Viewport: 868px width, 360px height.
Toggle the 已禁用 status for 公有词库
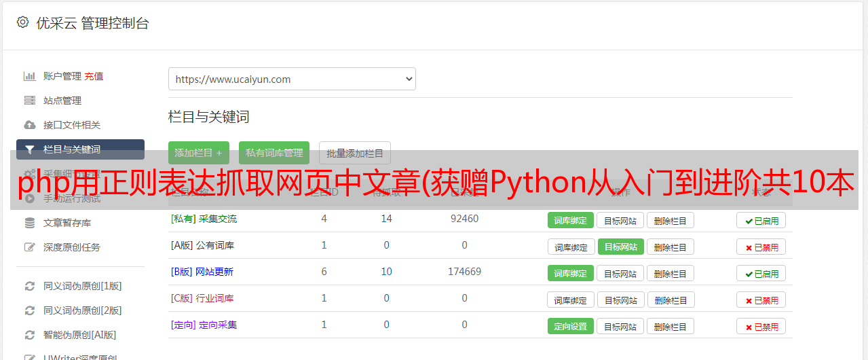761,247
